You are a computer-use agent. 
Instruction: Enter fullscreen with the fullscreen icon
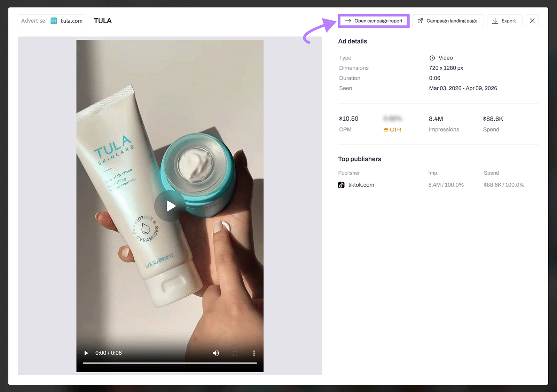point(235,353)
